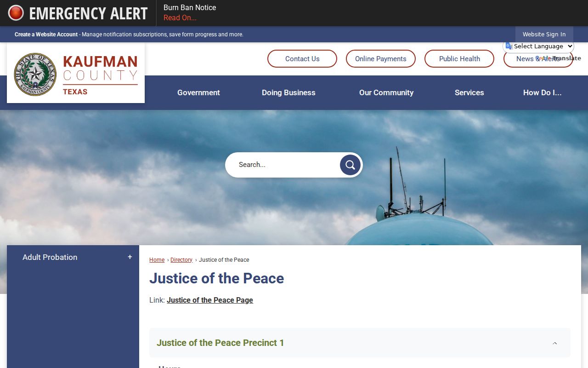Click the Public Health button
This screenshot has height=368, width=588.
click(459, 59)
